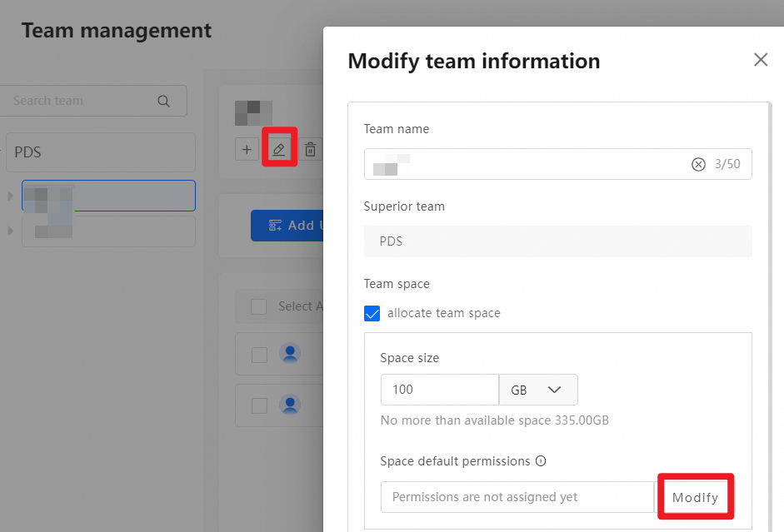This screenshot has width=784, height=532.
Task: Toggle the Select All checkbox
Action: point(259,306)
